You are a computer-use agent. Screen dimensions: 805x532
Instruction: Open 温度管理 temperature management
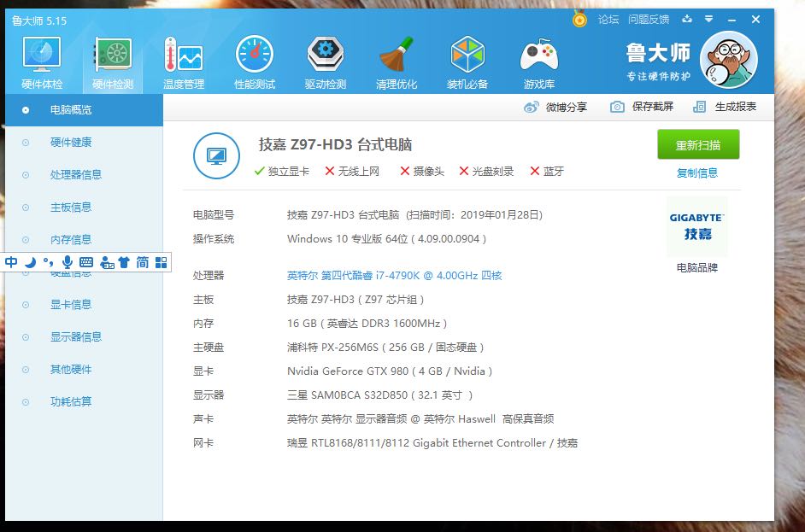(183, 62)
